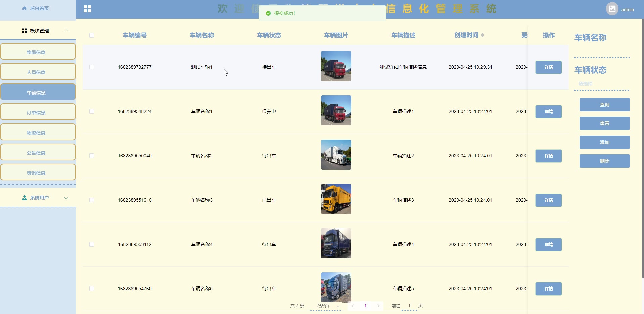The height and width of the screenshot is (314, 644).
Task: Click the vertical scrollbar on right edge
Action: (x=642, y=148)
